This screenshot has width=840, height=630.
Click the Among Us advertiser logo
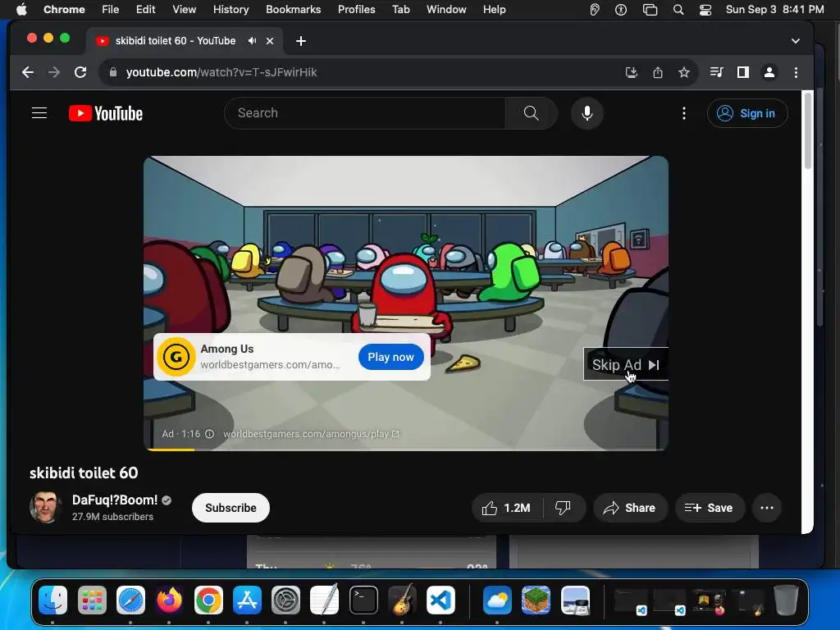[176, 357]
